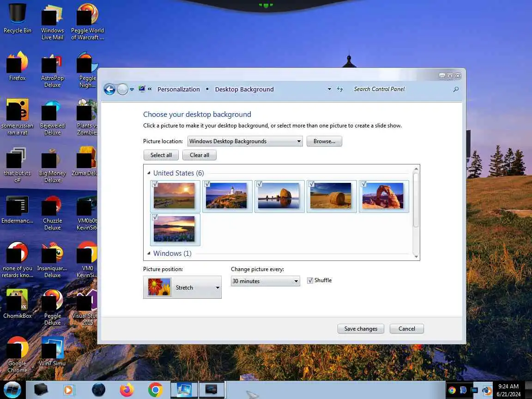Image resolution: width=532 pixels, height=399 pixels.
Task: Open Visual Studio 2015 desktop shortcut
Action: point(85,308)
